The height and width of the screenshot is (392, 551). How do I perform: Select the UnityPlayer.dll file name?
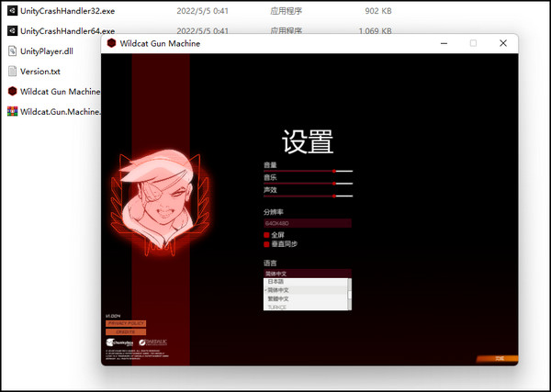[x=47, y=51]
